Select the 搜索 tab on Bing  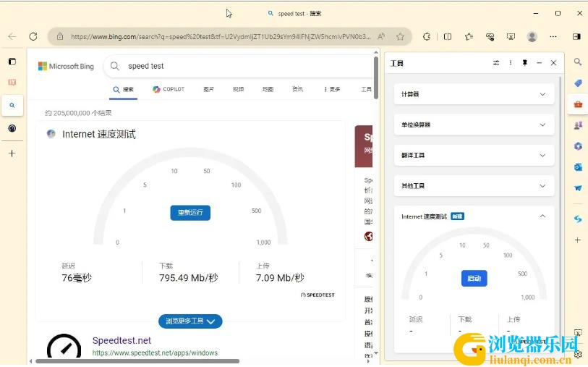point(124,90)
